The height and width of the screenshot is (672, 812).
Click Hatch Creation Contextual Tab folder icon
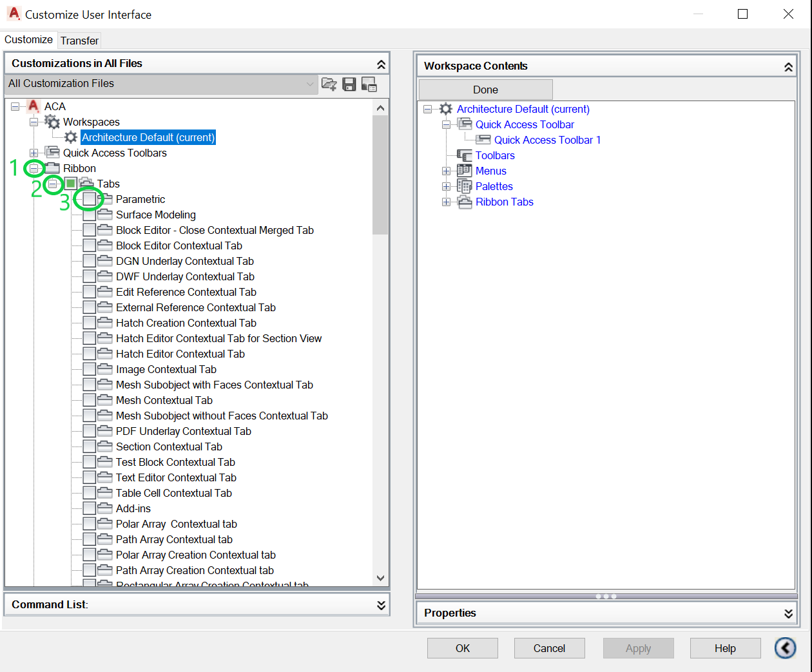tap(105, 323)
